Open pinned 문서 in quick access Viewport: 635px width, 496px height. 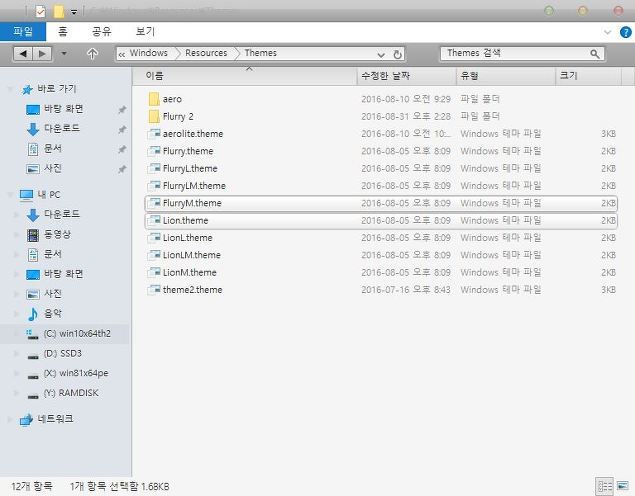[53, 148]
